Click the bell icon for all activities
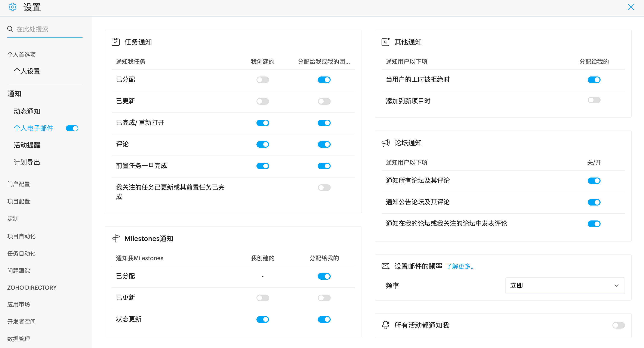The image size is (644, 348). 385,325
